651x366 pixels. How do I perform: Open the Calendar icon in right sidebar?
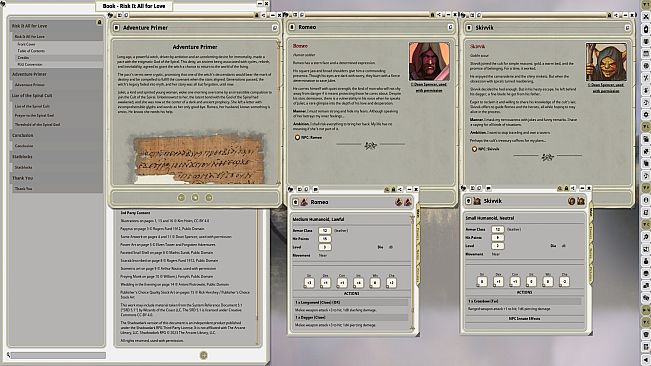[646, 54]
